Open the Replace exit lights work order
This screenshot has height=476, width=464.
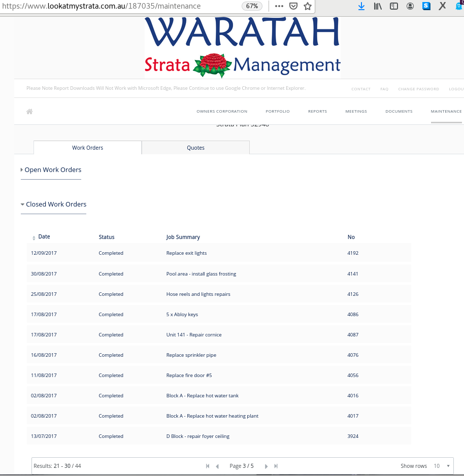click(x=186, y=253)
